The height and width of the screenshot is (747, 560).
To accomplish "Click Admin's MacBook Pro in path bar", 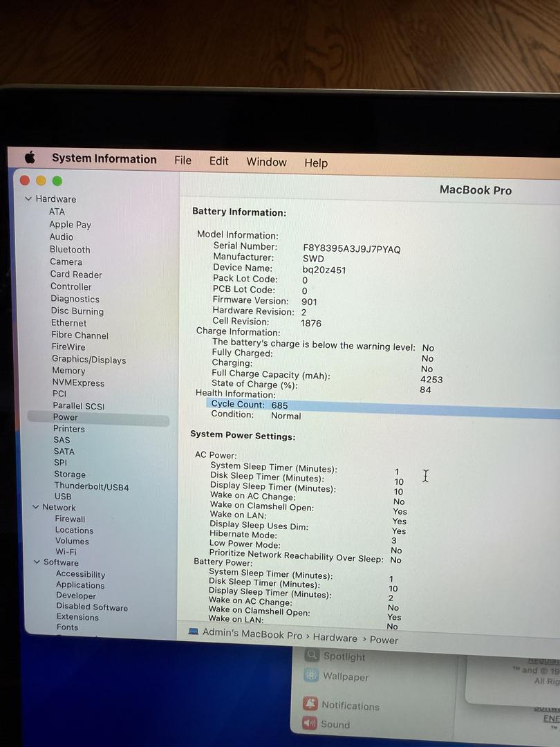I will (x=252, y=634).
